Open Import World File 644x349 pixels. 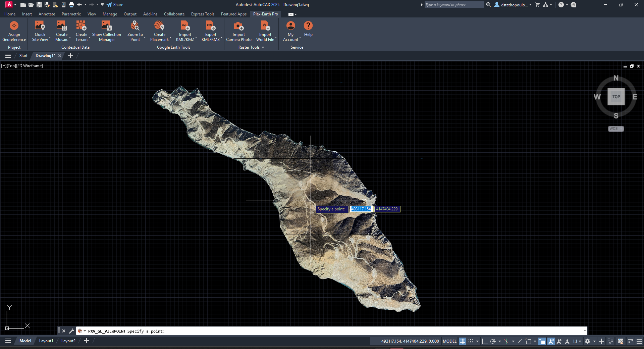click(x=265, y=31)
